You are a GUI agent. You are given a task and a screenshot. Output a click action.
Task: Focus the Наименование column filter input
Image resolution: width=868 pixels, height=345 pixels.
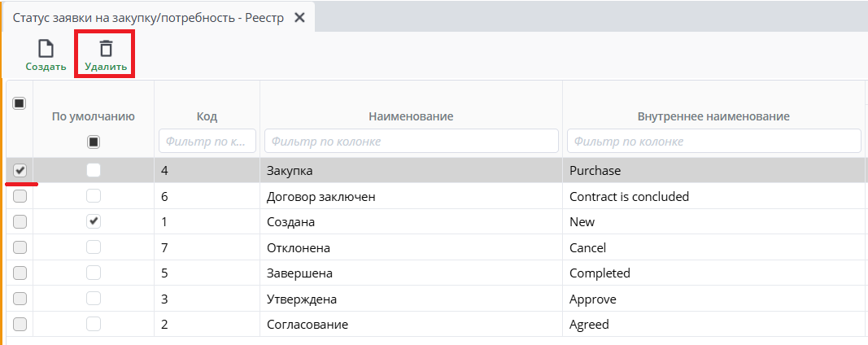(411, 141)
